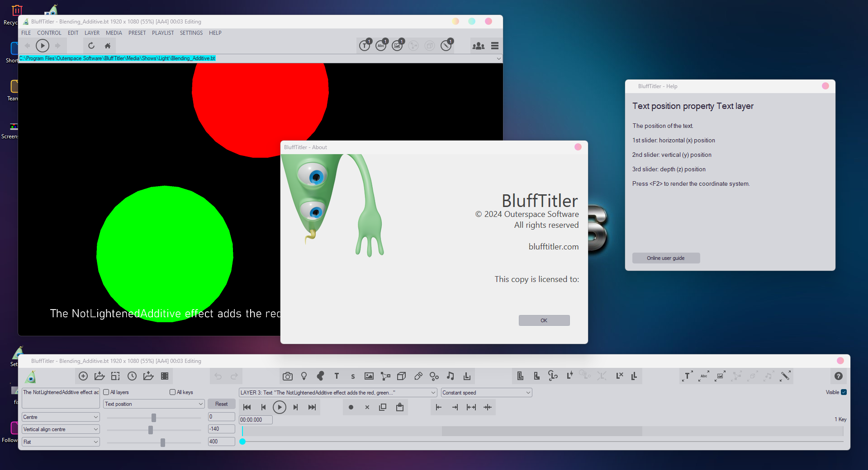Open the SETTINGS menu
Image resolution: width=868 pixels, height=470 pixels.
(x=191, y=33)
